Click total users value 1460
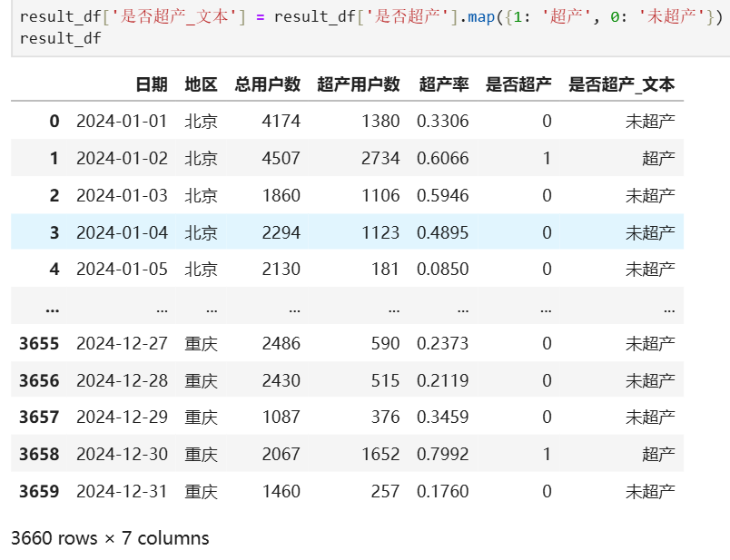 [281, 492]
